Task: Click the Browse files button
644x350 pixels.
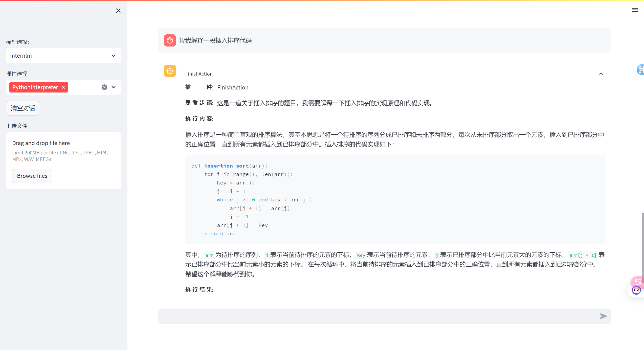Action: coord(32,176)
